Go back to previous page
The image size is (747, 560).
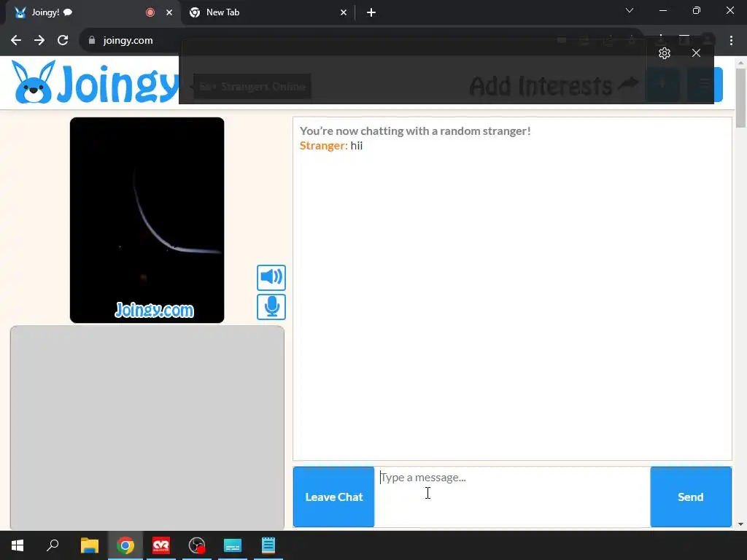pos(16,40)
